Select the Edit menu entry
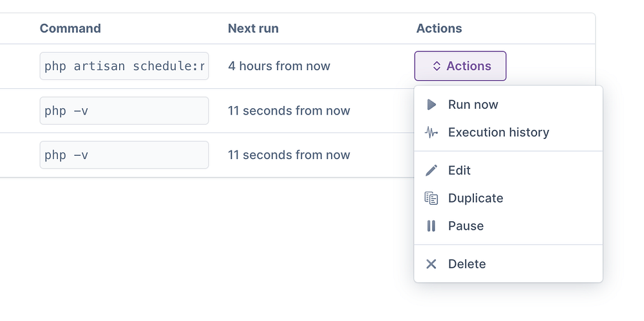The height and width of the screenshot is (321, 644). (459, 170)
